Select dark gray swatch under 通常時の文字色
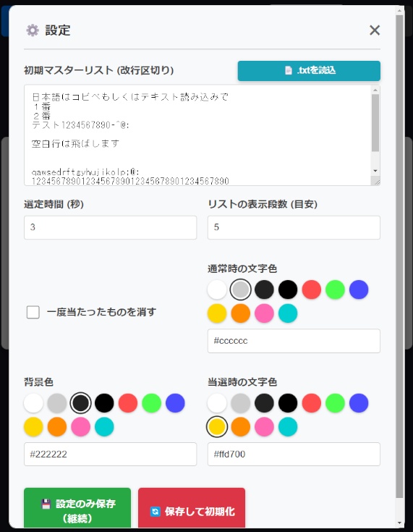The height and width of the screenshot is (532, 413). point(264,290)
